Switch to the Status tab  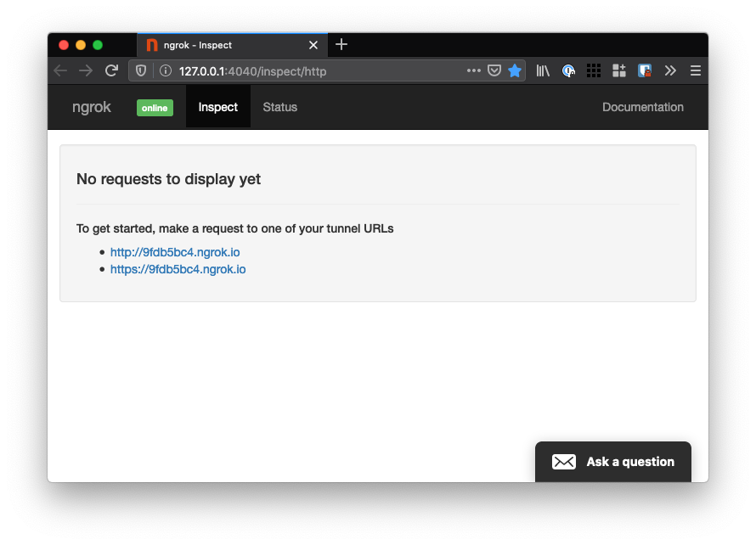click(280, 107)
